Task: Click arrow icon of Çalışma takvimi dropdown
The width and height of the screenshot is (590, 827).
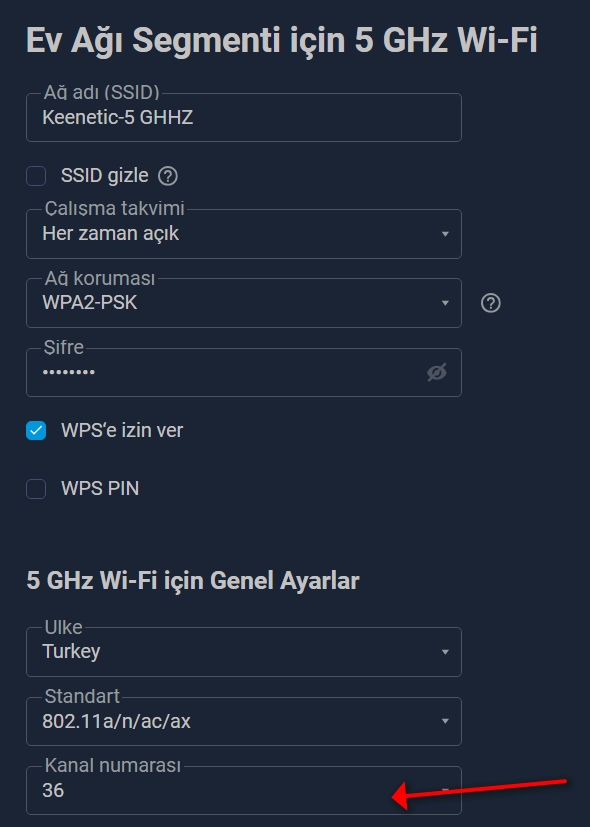Action: tap(445, 234)
